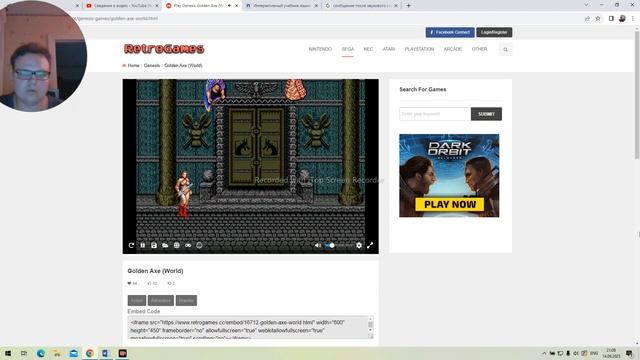Go to the Home breadcrumb
The width and height of the screenshot is (640, 360).
133,65
